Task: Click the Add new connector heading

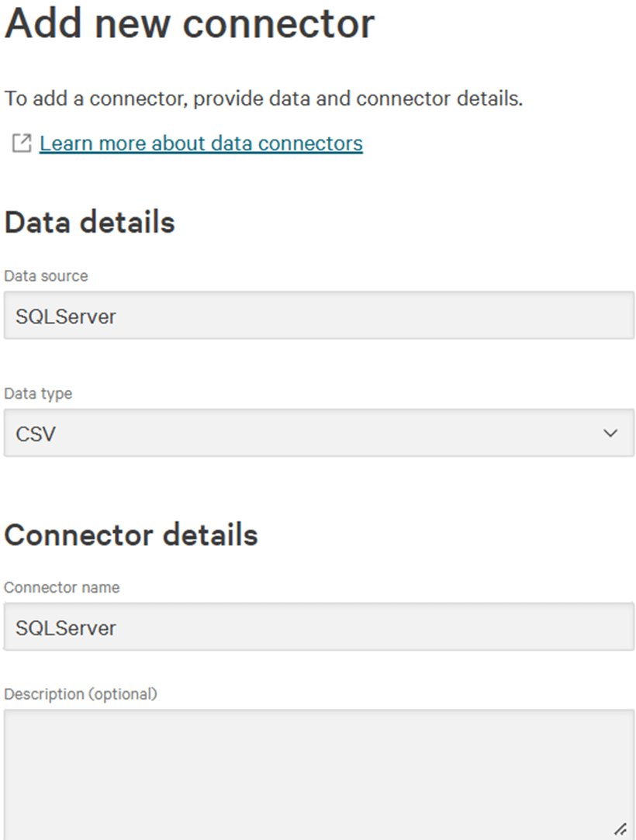Action: [189, 24]
